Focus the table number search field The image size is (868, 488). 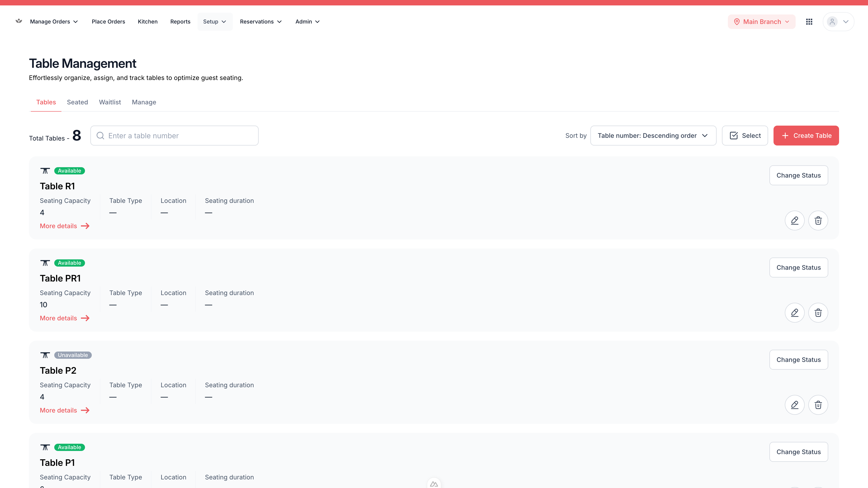(x=175, y=135)
